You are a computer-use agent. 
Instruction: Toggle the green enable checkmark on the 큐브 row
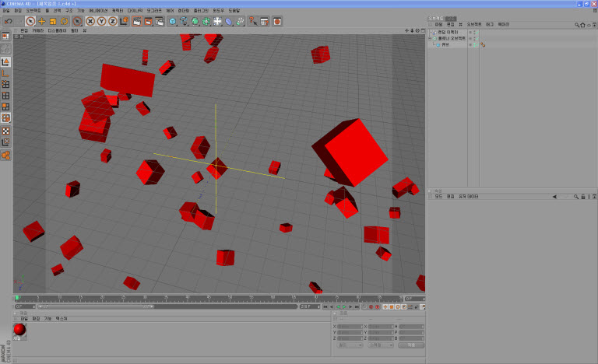click(x=476, y=44)
